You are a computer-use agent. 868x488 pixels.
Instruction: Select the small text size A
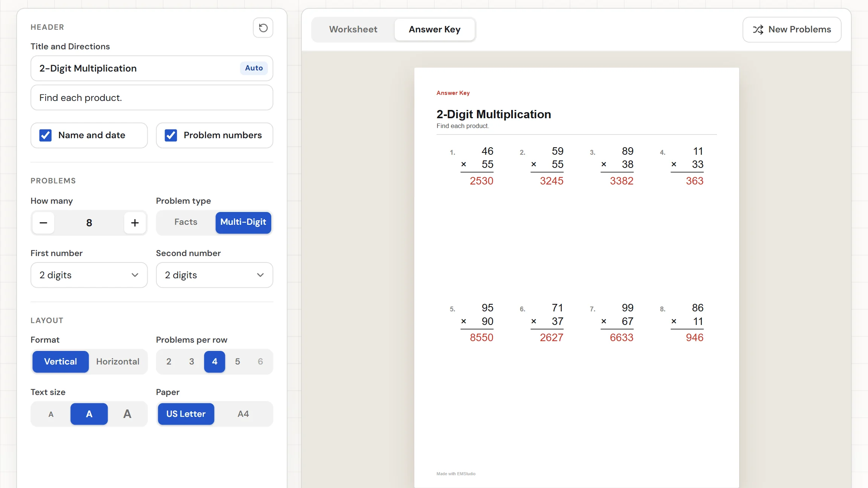click(x=51, y=414)
